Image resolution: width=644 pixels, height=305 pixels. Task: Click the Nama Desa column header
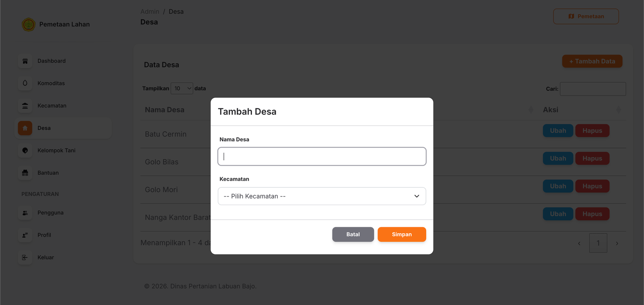click(165, 110)
